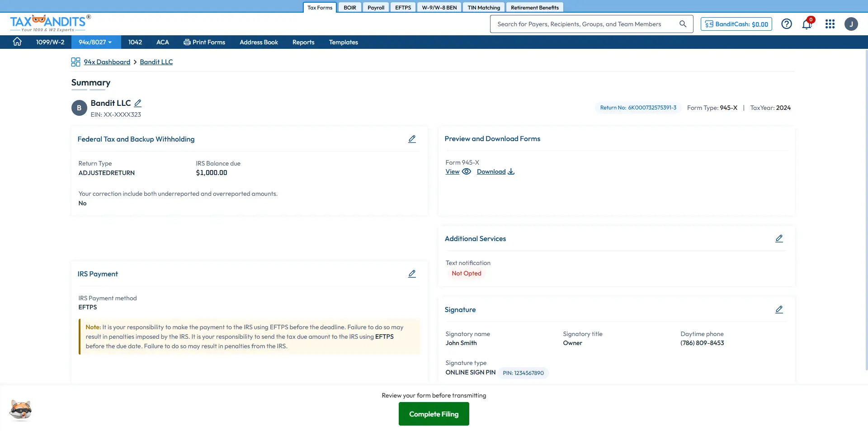Click the signatory name John Smith
868x431 pixels.
[x=461, y=343]
